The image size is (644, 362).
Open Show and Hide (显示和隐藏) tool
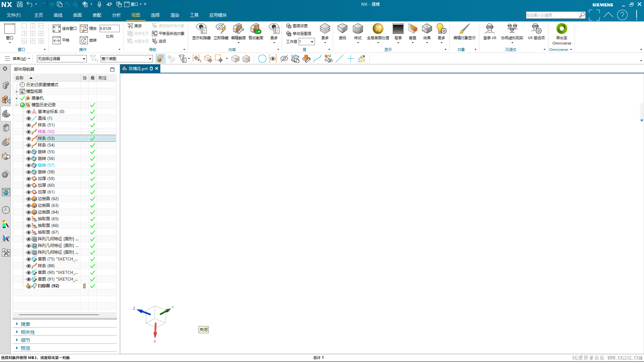(x=201, y=29)
